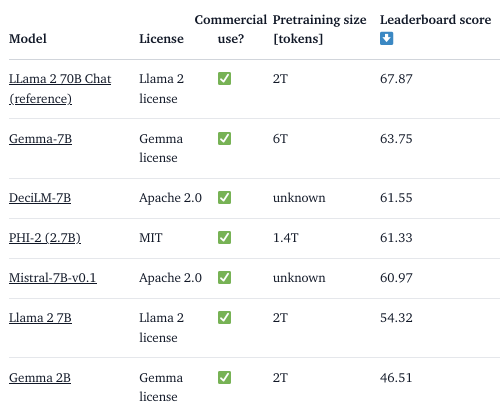Click the Model column header
This screenshot has width=500, height=408.
[x=28, y=39]
